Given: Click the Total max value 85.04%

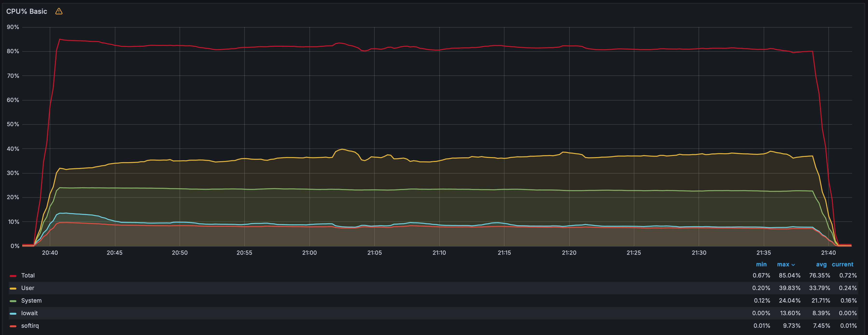Looking at the screenshot, I should 790,275.
